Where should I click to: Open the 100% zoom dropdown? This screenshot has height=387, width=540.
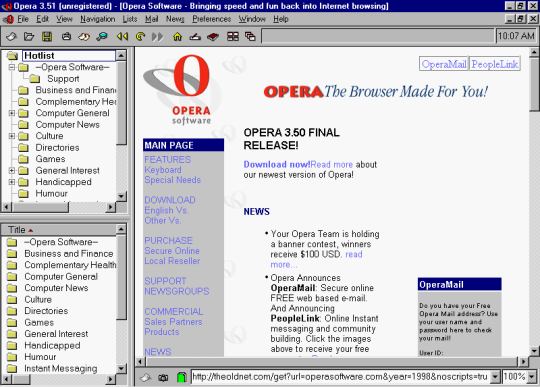[532, 377]
